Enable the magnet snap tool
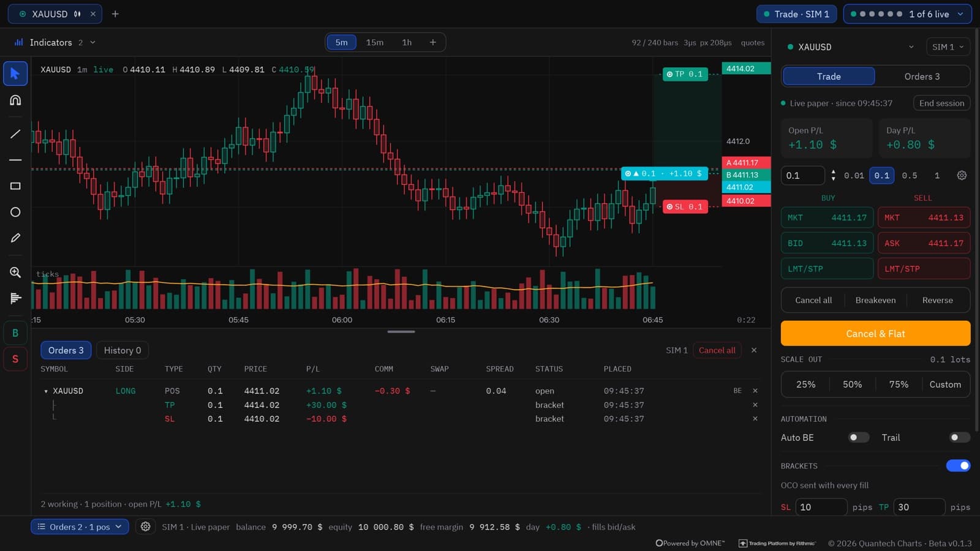The image size is (980, 551). tap(15, 100)
